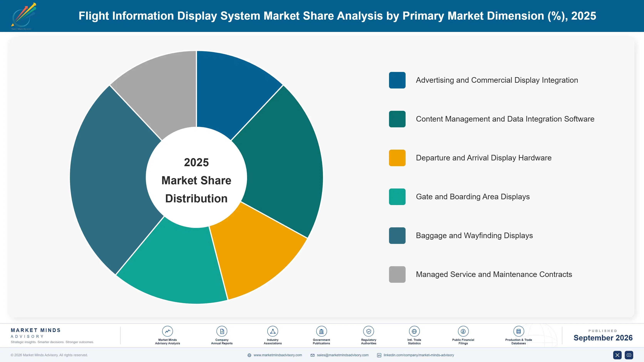Click the dark green Content Management swatch
Image resolution: width=644 pixels, height=362 pixels.
point(397,119)
